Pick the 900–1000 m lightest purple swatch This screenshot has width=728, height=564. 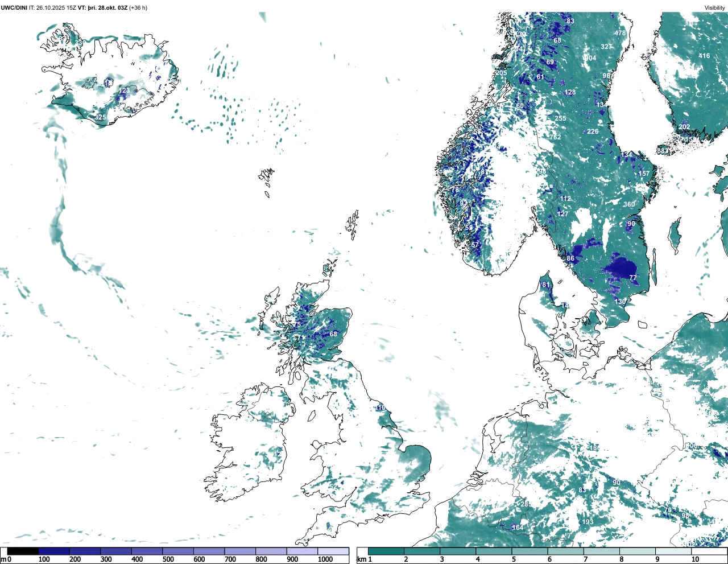coord(302,551)
